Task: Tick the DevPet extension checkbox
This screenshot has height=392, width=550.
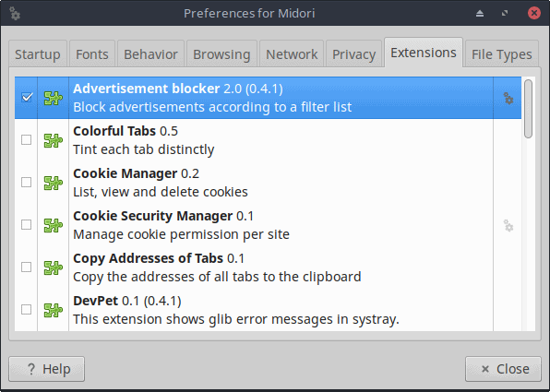Action: click(x=27, y=309)
